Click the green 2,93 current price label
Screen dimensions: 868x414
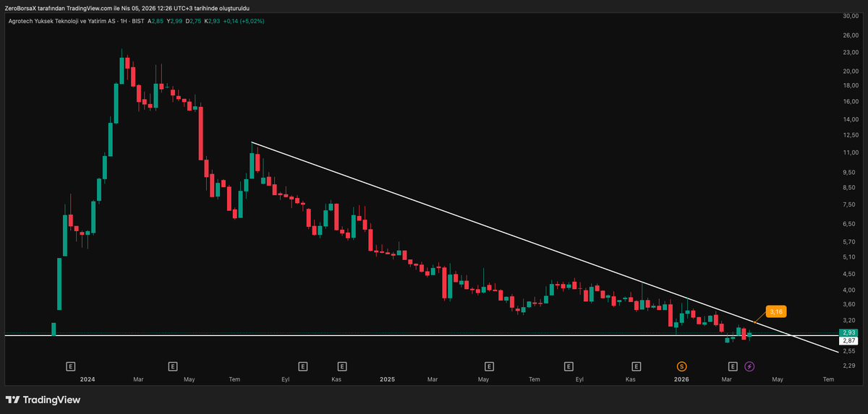click(x=849, y=332)
